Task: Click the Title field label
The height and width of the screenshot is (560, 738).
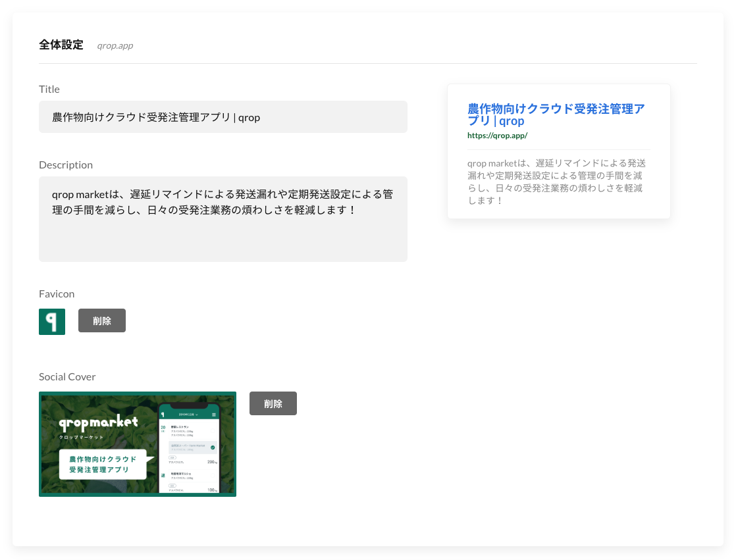Action: pos(49,89)
